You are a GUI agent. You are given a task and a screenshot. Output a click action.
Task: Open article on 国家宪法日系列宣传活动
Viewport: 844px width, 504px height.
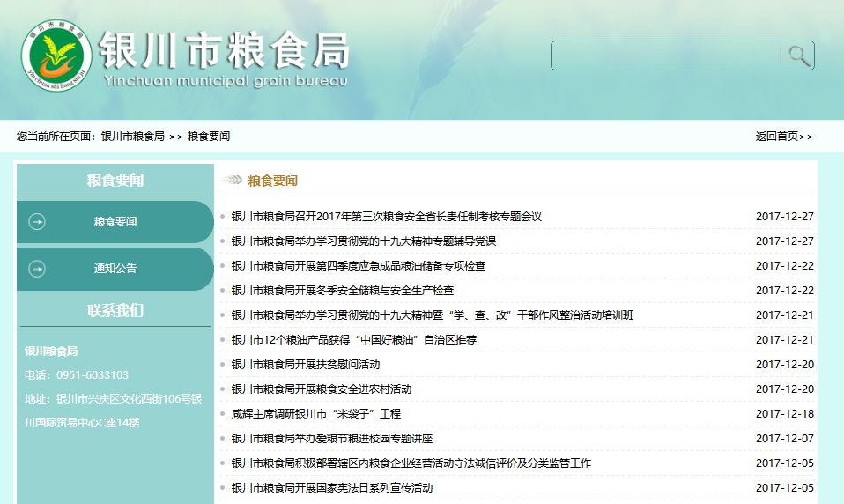(x=331, y=488)
